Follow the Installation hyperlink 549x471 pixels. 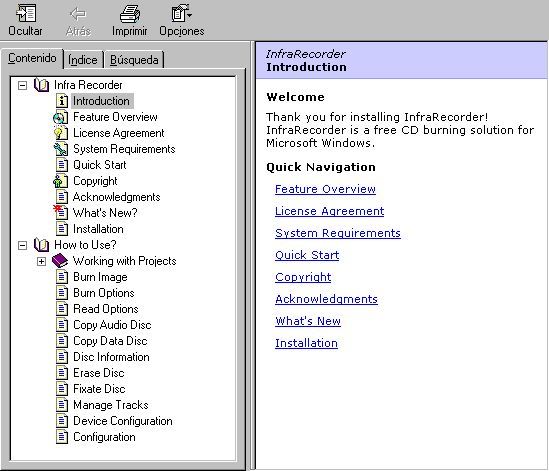click(x=306, y=343)
